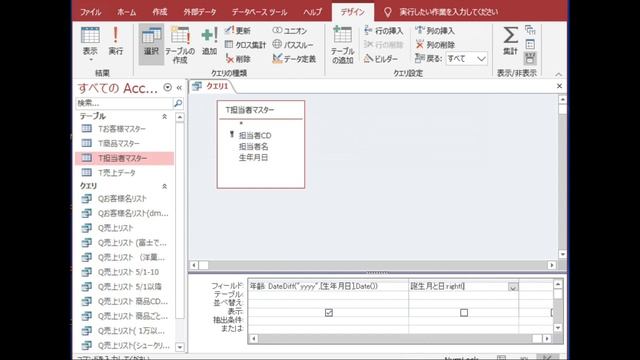The image size is (640, 360).
Task: Collapse the テーブル group in navigation pane
Action: tap(164, 117)
